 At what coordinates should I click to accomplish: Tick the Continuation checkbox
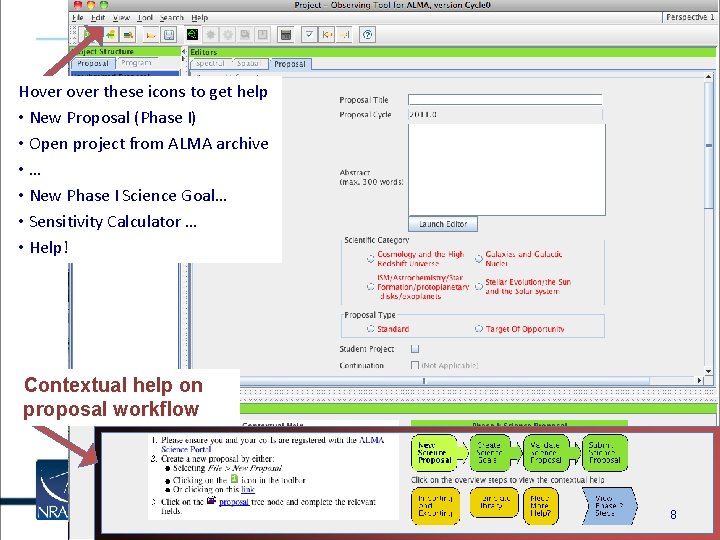[415, 366]
